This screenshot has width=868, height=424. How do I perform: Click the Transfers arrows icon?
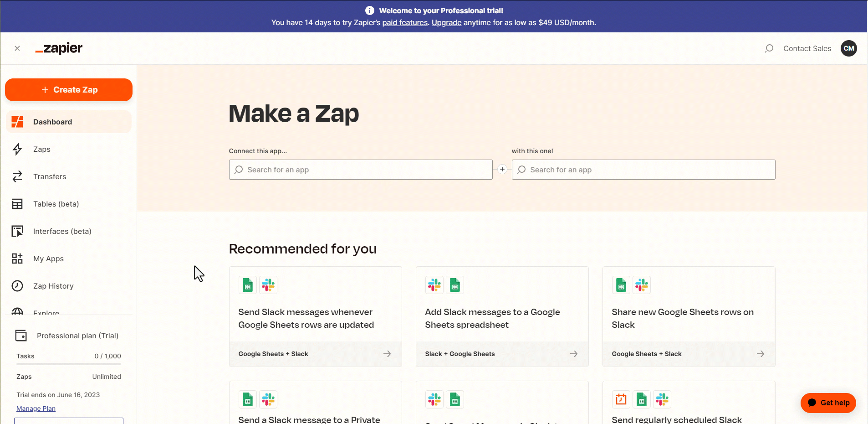tap(17, 176)
